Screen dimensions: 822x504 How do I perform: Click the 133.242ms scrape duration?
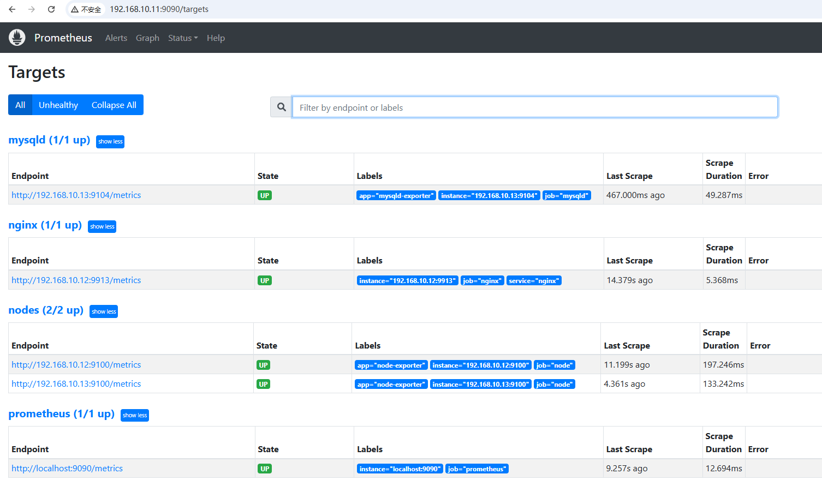tap(723, 384)
